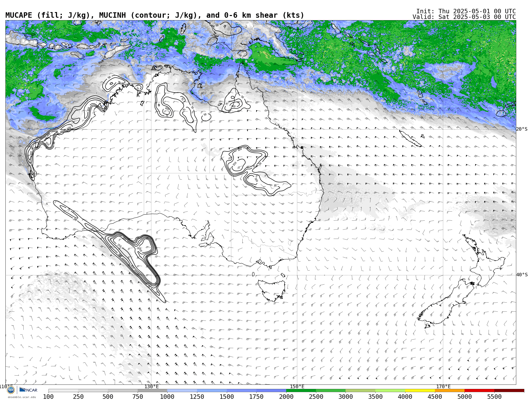Screen dimensions: 532x400
Task: Click the 130°E longitude label
Action: pyautogui.click(x=151, y=386)
